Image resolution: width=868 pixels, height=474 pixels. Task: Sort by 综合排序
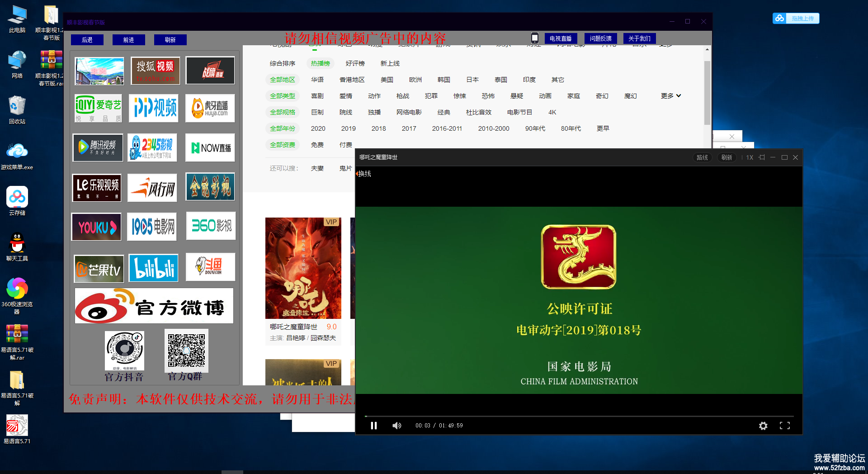pyautogui.click(x=283, y=63)
